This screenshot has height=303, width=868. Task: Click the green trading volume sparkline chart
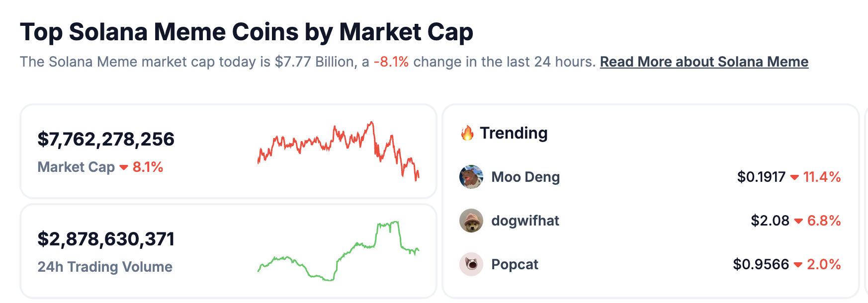tap(338, 251)
